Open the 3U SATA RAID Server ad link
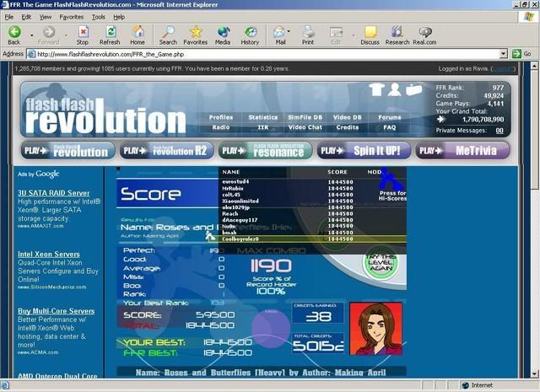540x392 pixels. point(54,193)
